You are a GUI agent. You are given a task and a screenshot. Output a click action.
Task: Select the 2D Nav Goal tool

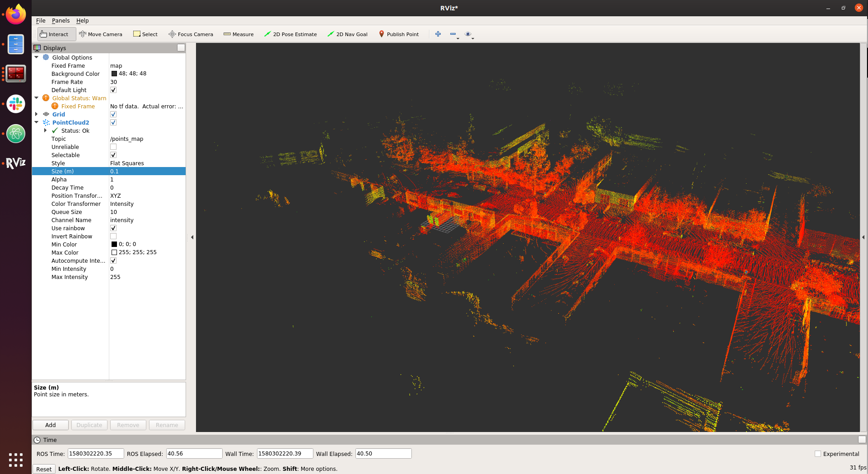[x=347, y=34]
